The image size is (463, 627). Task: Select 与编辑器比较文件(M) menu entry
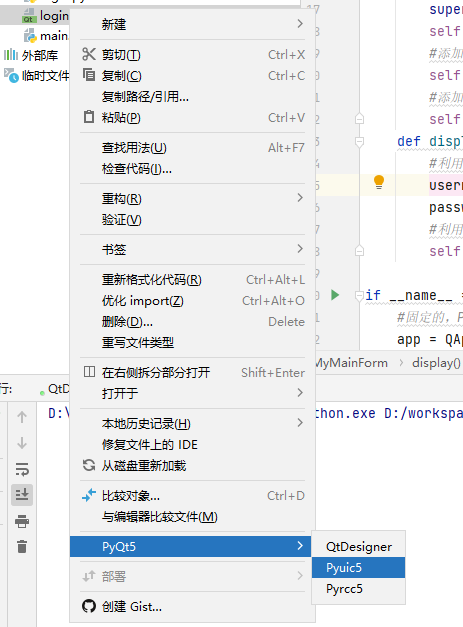[x=193, y=517]
